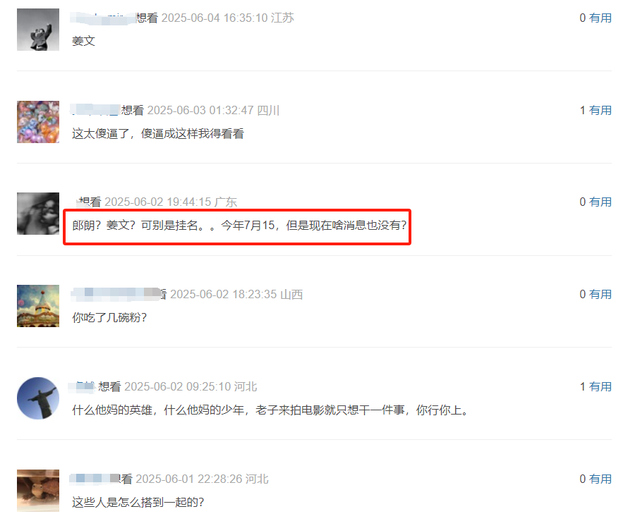640x521 pixels.
Task: Click the comment text 你吃了几碗粉?
Action: coord(109,317)
